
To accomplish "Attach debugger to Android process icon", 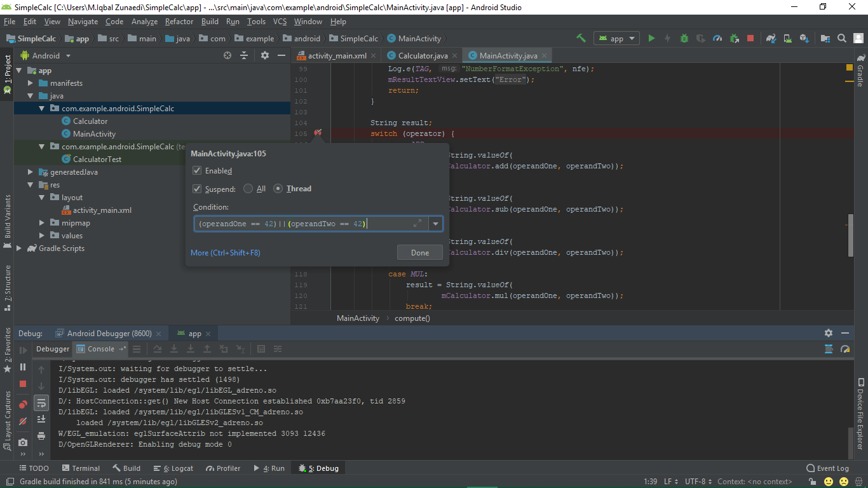I will [734, 38].
